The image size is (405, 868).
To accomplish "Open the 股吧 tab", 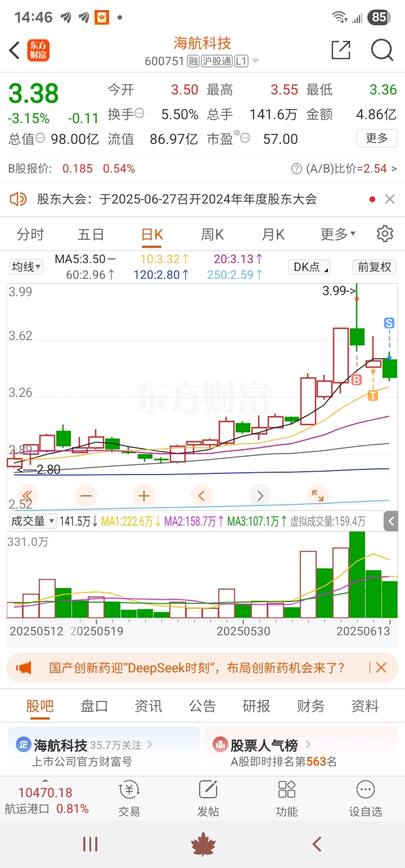I will 40,706.
